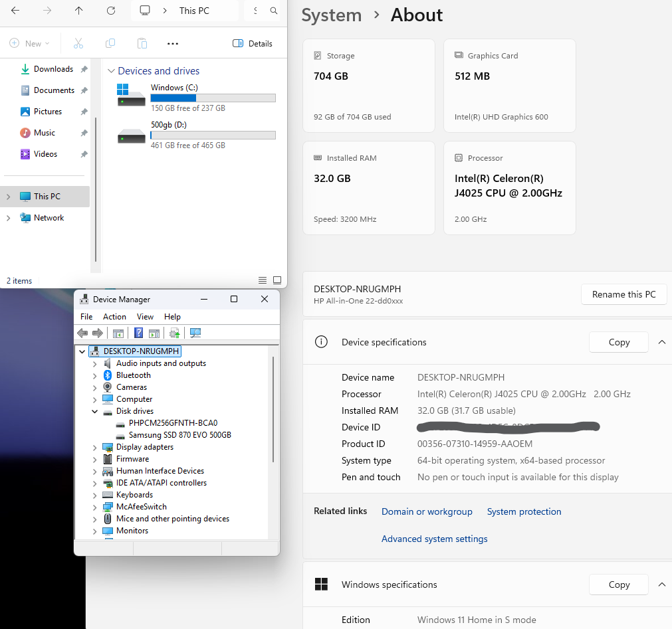Expand the Display adapters category

point(94,448)
